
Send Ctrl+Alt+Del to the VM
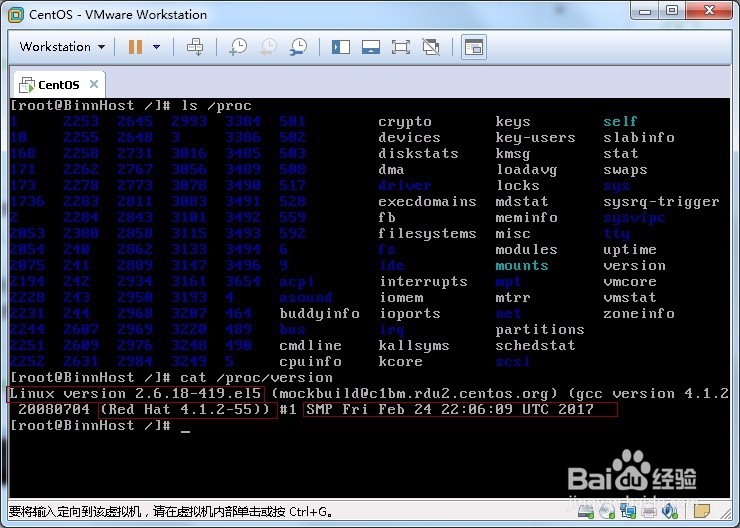(195, 47)
